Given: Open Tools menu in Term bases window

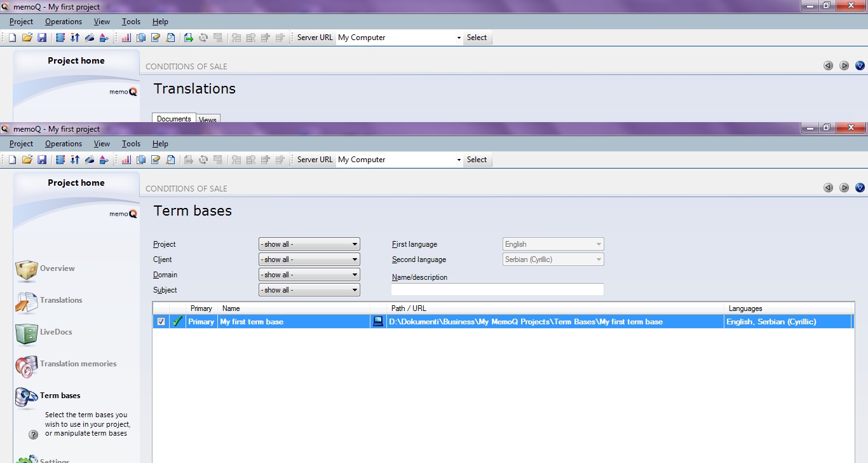Looking at the screenshot, I should coord(131,144).
